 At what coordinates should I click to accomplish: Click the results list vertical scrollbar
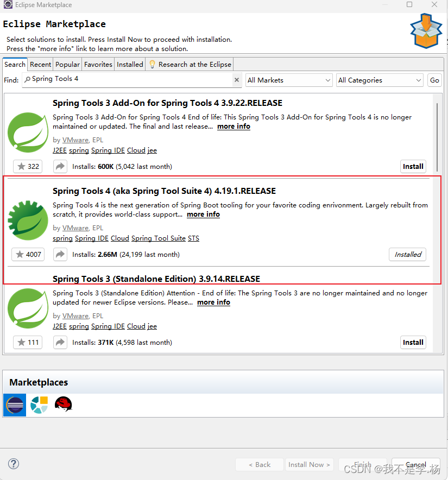(437, 137)
